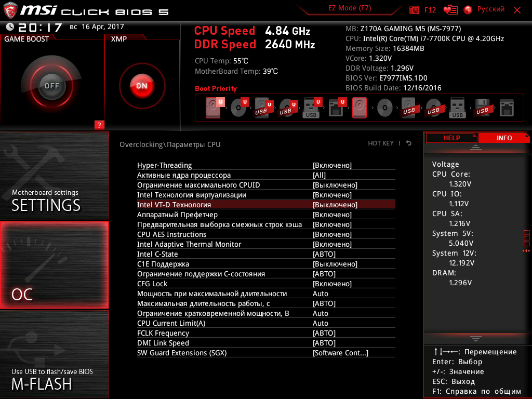This screenshot has width=532, height=399.
Task: Switch to the INFO tab
Action: pos(504,138)
